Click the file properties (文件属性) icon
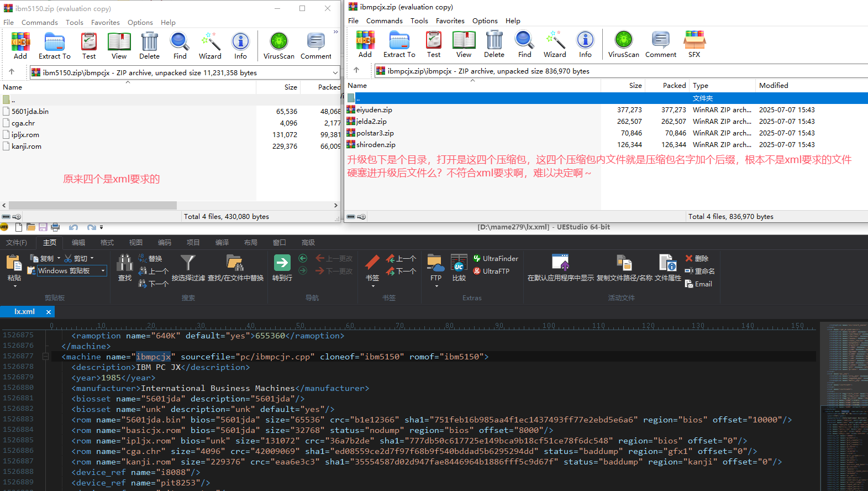The image size is (868, 491). click(667, 263)
